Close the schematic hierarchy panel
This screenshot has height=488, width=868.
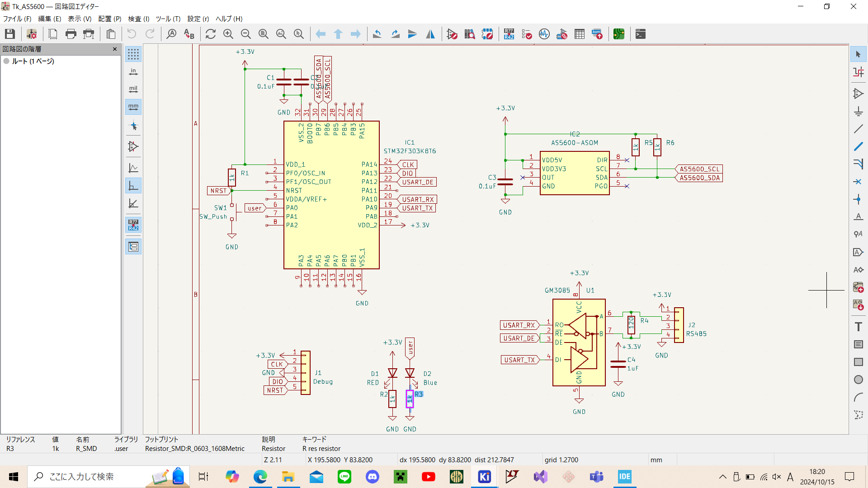(115, 49)
